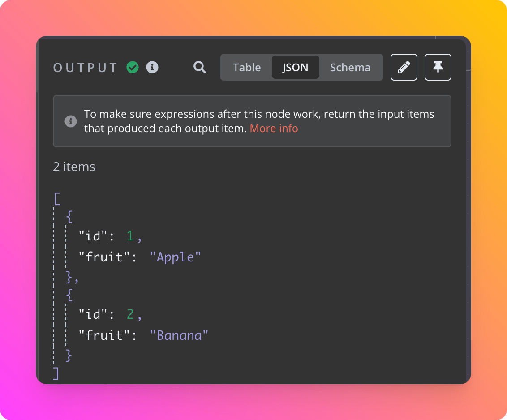
Task: Click the "Banana" fruit value
Action: point(179,335)
